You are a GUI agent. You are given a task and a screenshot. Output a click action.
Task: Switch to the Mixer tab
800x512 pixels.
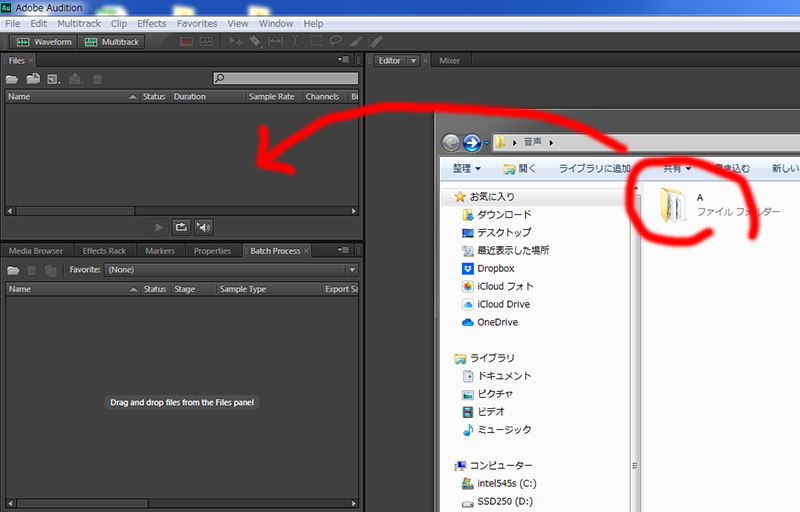pyautogui.click(x=449, y=61)
